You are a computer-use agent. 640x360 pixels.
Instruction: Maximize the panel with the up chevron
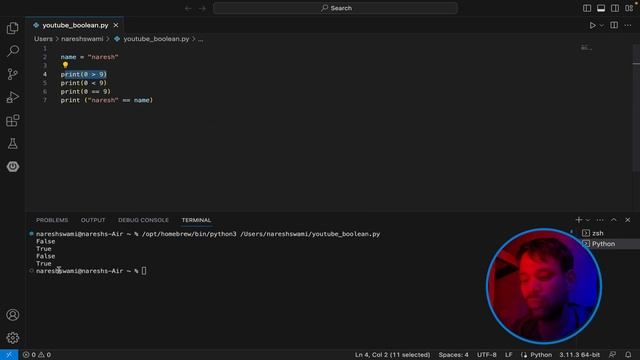614,220
